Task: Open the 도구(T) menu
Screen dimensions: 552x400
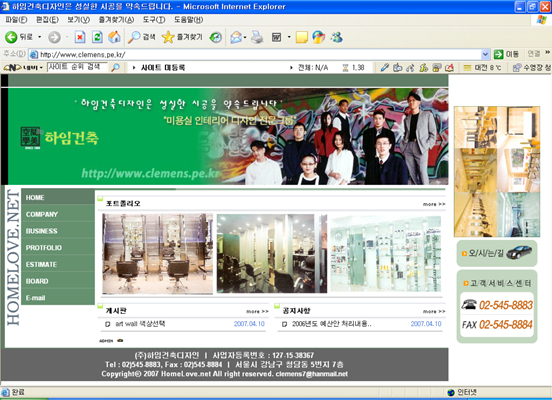Action: click(x=154, y=20)
